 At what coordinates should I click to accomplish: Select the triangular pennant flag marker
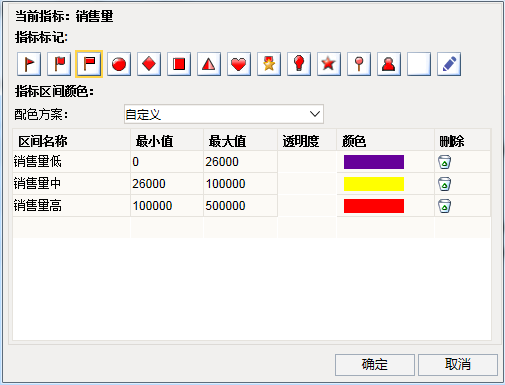(29, 64)
